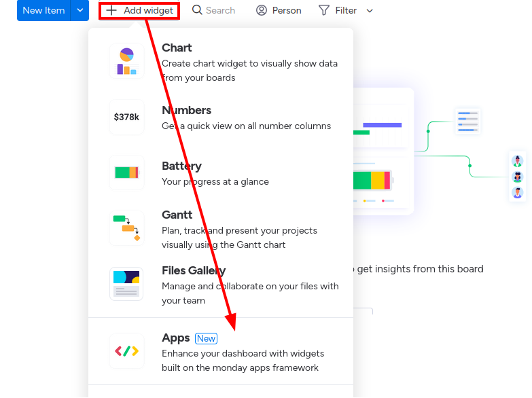This screenshot has width=532, height=398.
Task: Select the Battery widget option
Action: (x=221, y=173)
